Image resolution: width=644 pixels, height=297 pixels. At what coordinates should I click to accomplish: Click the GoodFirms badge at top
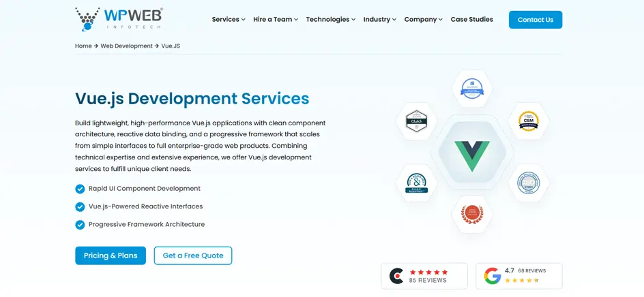[x=472, y=89]
